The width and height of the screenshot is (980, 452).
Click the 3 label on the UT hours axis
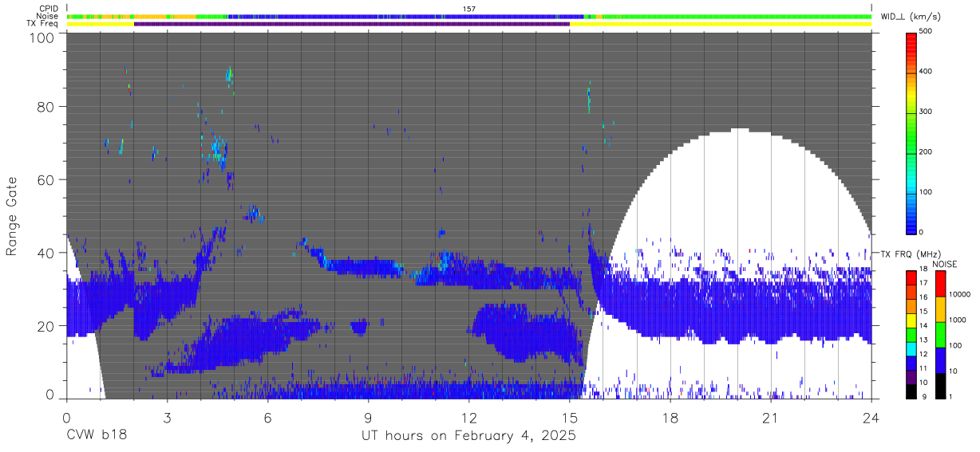click(168, 417)
